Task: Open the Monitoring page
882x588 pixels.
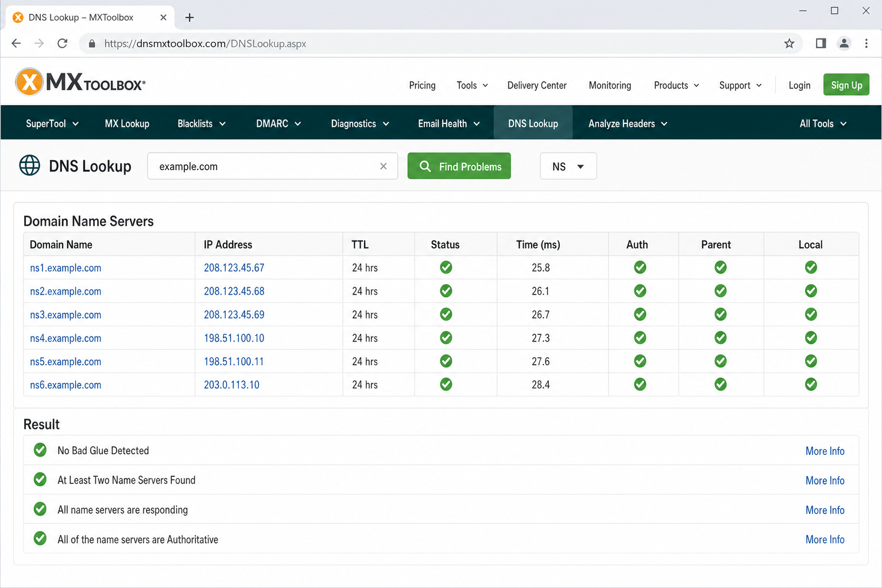Action: coord(610,85)
